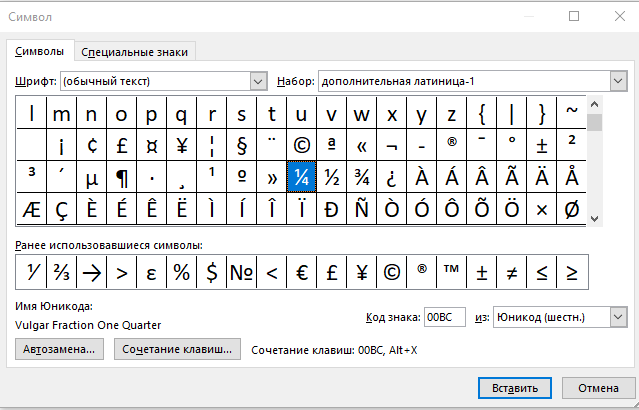Select the paragraph mark ¶ symbol

click(122, 177)
